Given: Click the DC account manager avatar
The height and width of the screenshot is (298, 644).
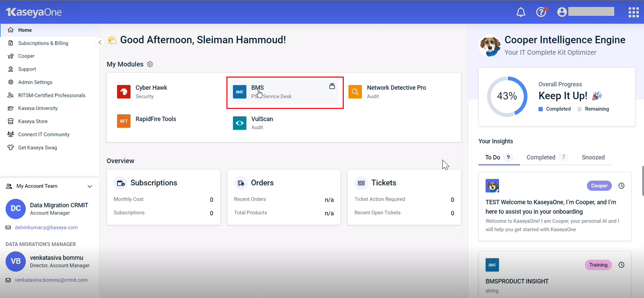Looking at the screenshot, I should [15, 209].
